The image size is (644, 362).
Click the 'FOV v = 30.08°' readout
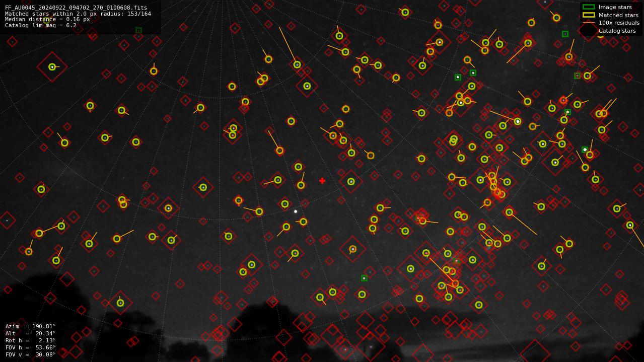(x=30, y=354)
